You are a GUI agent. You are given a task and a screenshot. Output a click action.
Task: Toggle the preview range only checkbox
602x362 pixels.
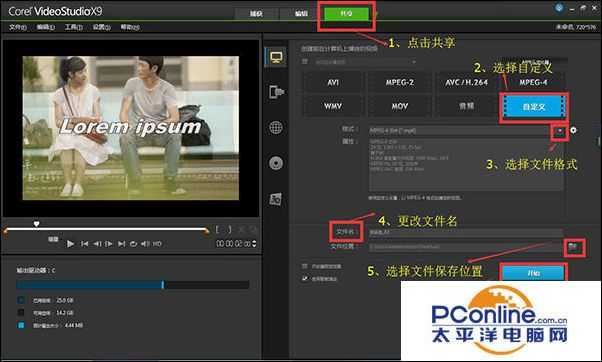coord(304,266)
